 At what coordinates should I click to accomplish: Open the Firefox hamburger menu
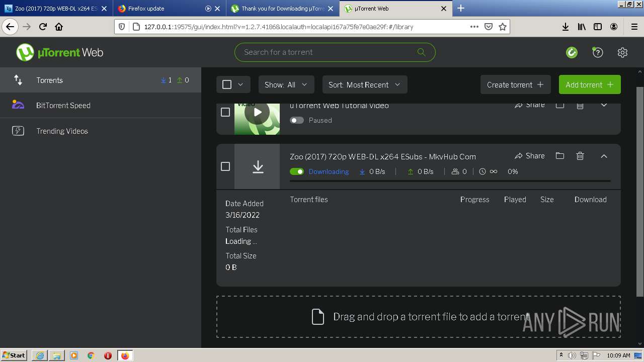[x=634, y=27]
